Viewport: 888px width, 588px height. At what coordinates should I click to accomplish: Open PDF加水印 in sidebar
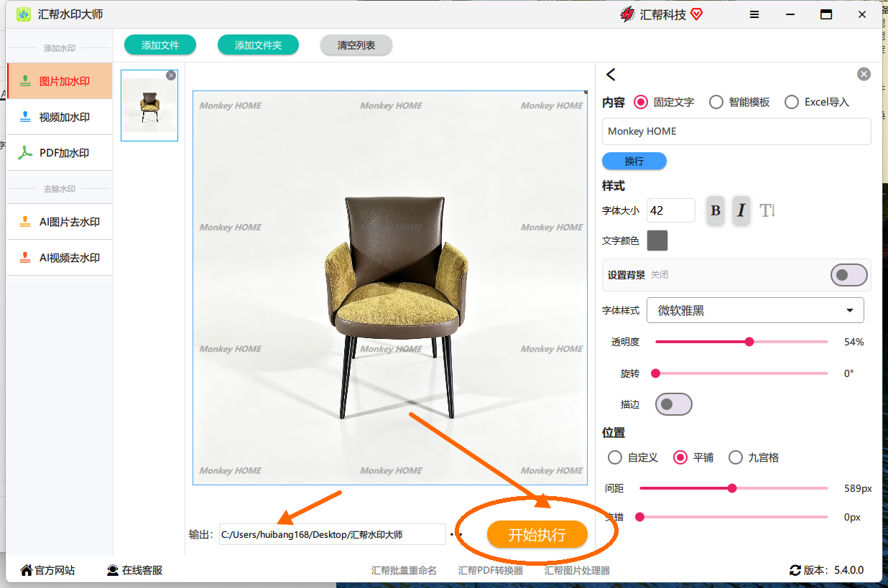click(x=60, y=153)
